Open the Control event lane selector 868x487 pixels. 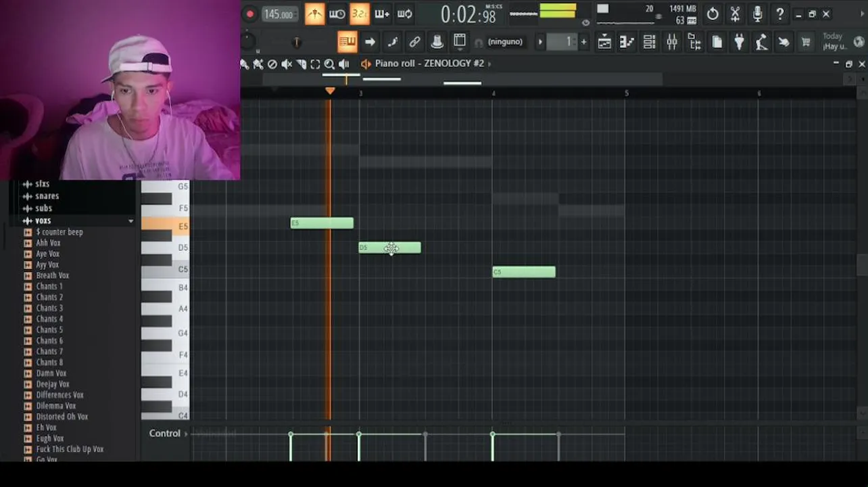pyautogui.click(x=168, y=434)
